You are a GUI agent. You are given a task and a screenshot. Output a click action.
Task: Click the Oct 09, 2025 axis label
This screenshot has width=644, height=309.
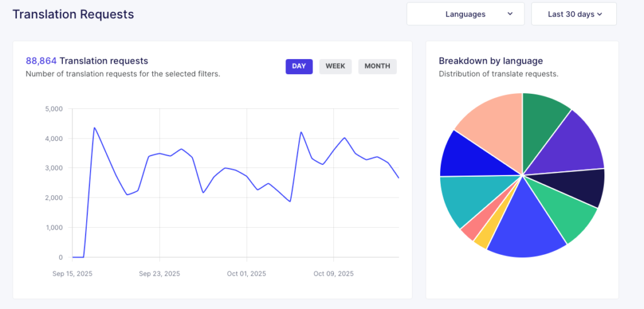click(x=333, y=274)
